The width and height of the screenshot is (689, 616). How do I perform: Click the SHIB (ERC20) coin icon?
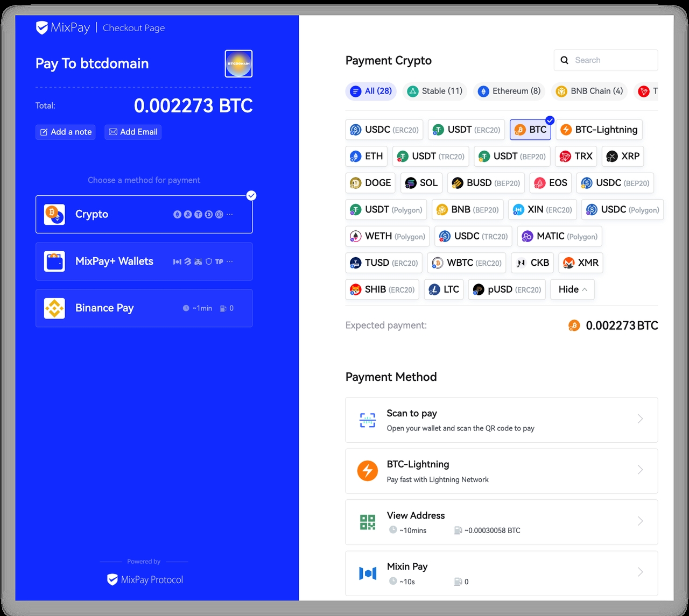tap(355, 290)
